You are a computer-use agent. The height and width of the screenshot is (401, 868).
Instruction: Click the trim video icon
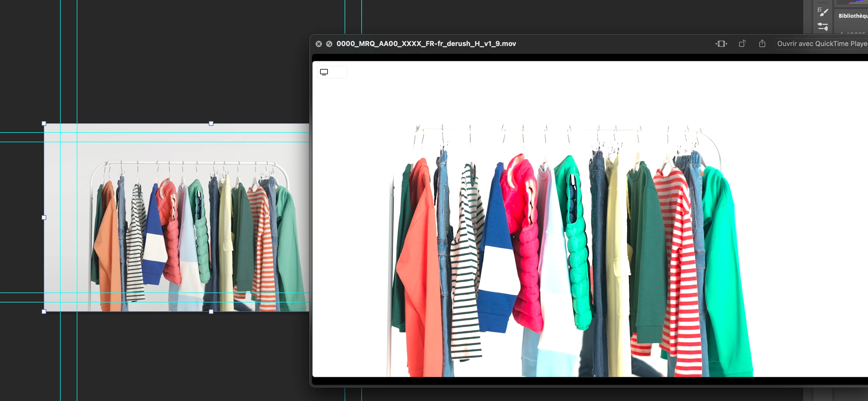pos(721,44)
